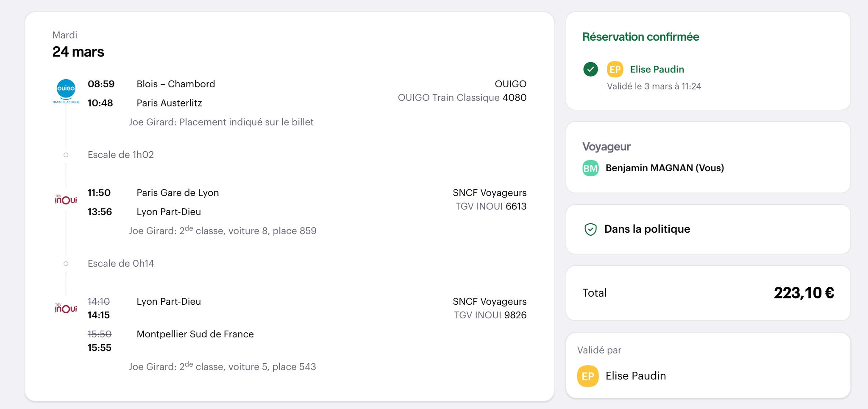868x409 pixels.
Task: Click the EP avatar next to green Elise Paudin
Action: 615,69
